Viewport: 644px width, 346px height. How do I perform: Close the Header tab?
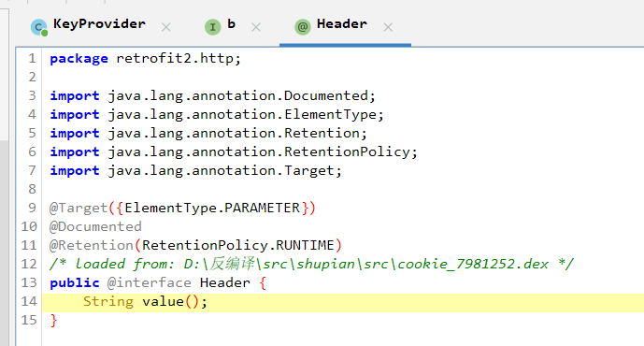(388, 27)
